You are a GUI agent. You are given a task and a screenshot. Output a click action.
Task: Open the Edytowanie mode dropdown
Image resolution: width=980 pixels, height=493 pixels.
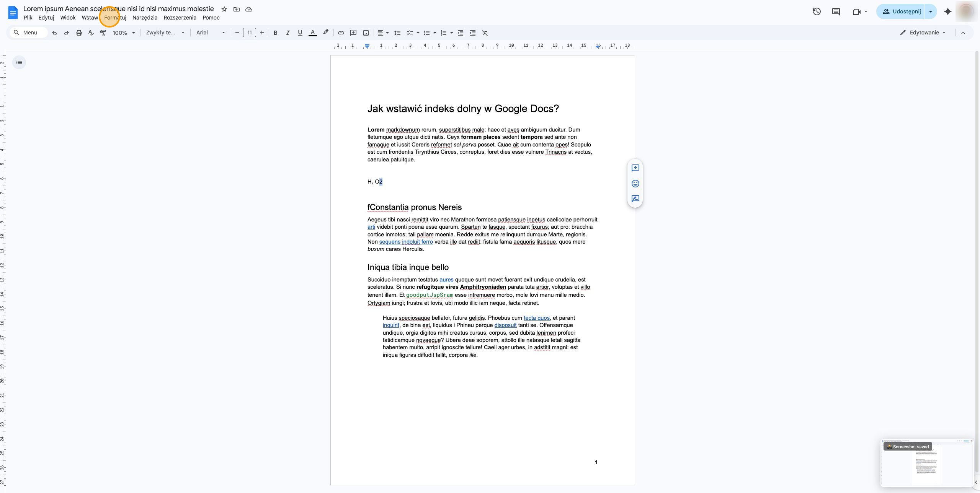[x=923, y=33]
